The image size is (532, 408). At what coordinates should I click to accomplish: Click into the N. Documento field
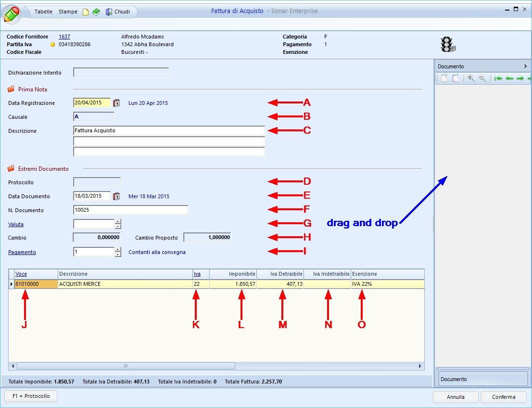tap(130, 210)
